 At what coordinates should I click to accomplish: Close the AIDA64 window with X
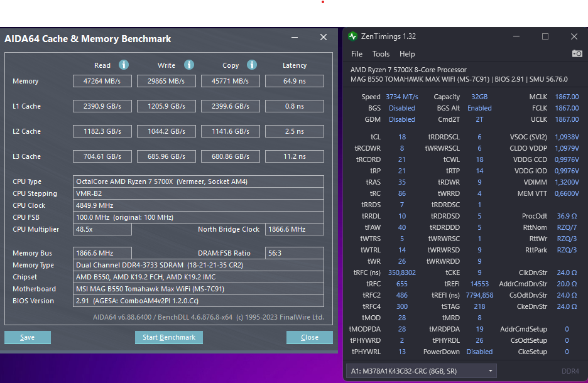[324, 37]
